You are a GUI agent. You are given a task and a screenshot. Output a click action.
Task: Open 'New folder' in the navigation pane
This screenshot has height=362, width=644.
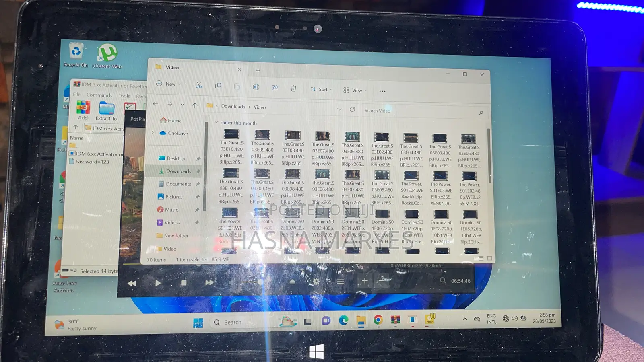click(172, 235)
